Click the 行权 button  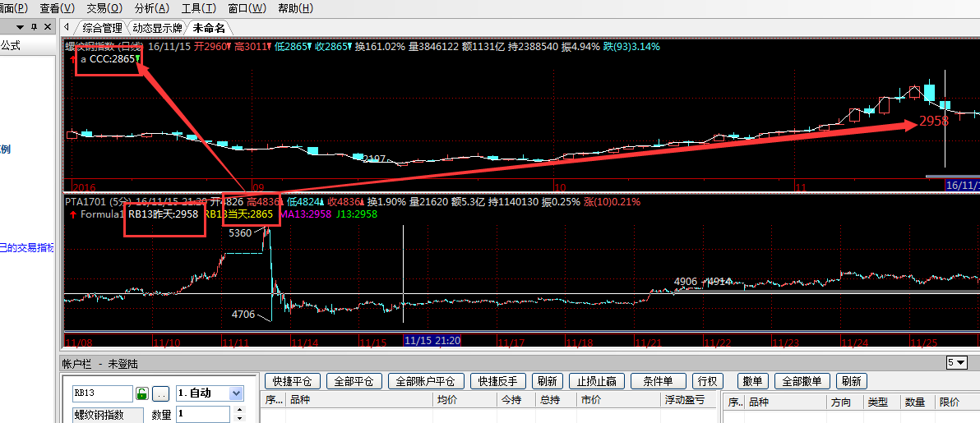tap(708, 381)
